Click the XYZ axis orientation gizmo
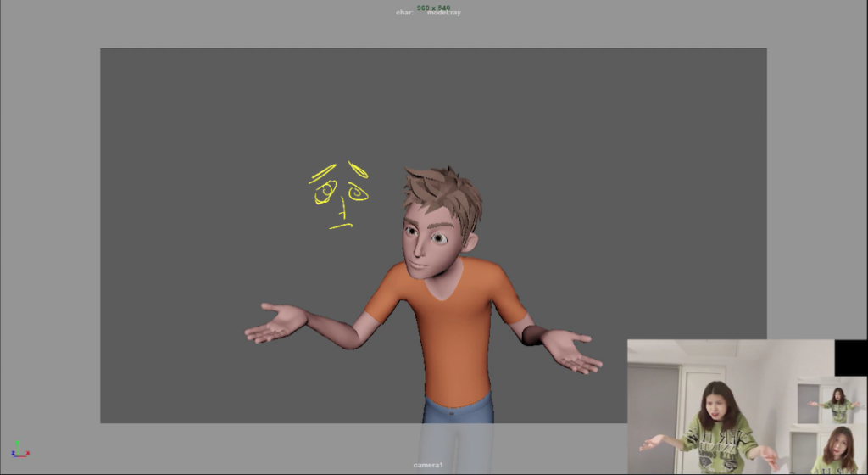The height and width of the screenshot is (475, 868). 19,450
